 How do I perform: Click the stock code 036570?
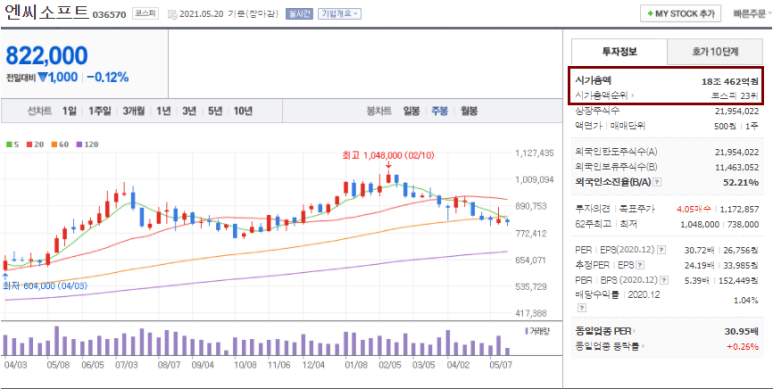(110, 15)
